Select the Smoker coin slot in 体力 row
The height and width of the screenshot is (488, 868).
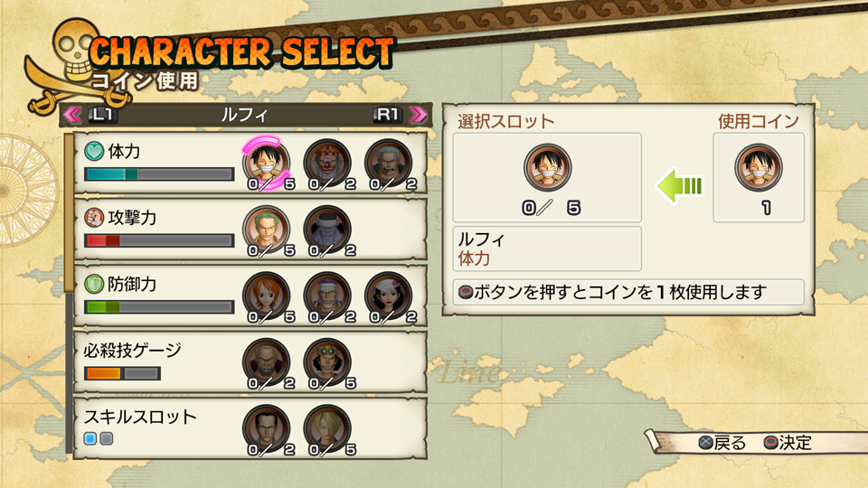tap(388, 162)
